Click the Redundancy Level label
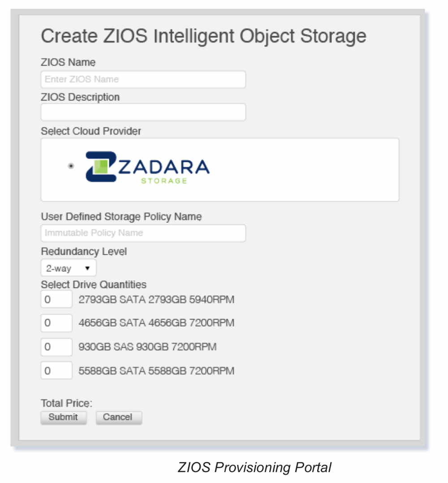448x483 pixels. coord(84,252)
